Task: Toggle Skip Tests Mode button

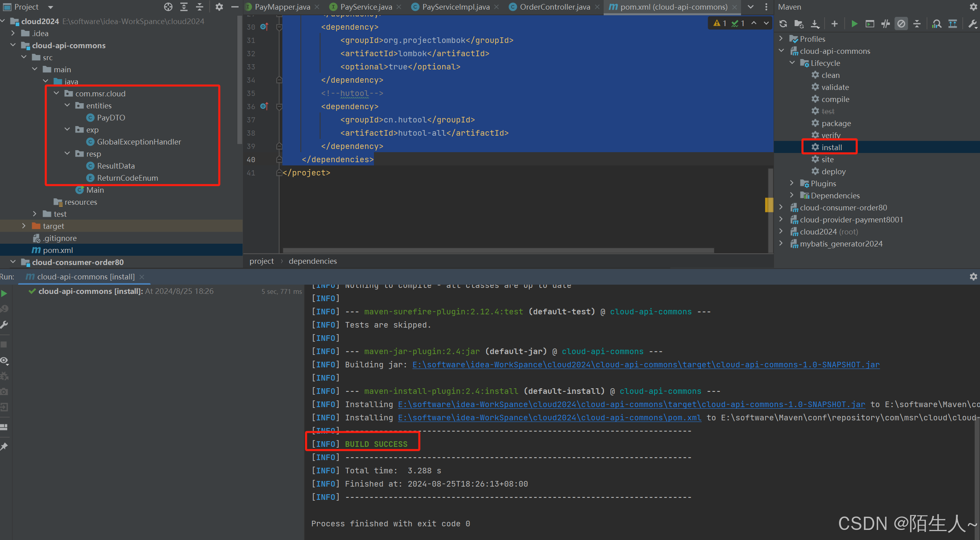Action: (901, 24)
